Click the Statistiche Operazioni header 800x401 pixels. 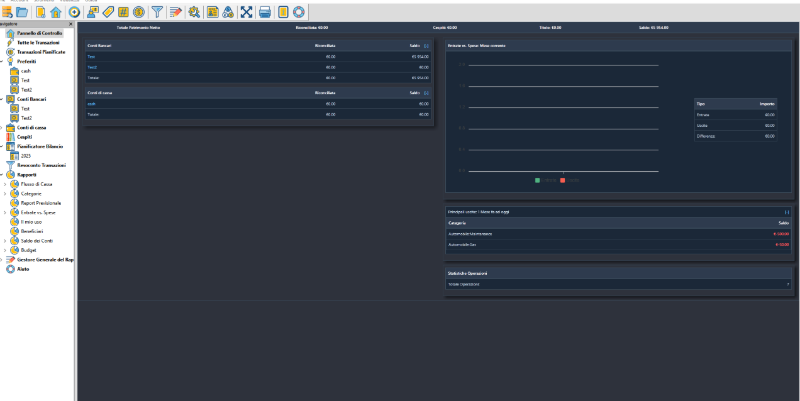coord(618,273)
